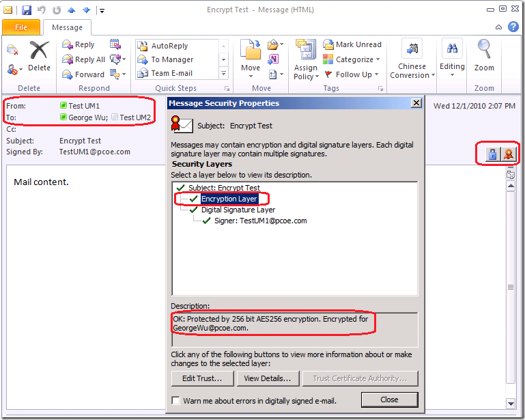Open the Quick Steps dialog launcher

pos(227,88)
